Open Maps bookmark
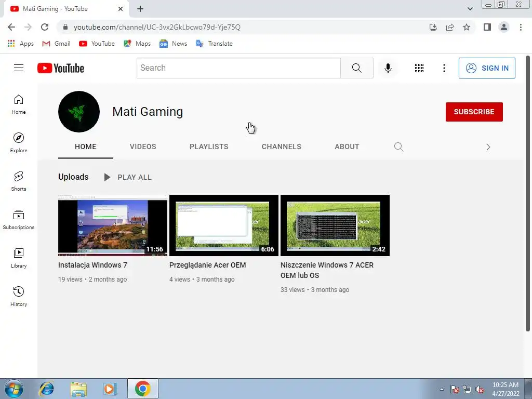The image size is (532, 399). [x=137, y=44]
